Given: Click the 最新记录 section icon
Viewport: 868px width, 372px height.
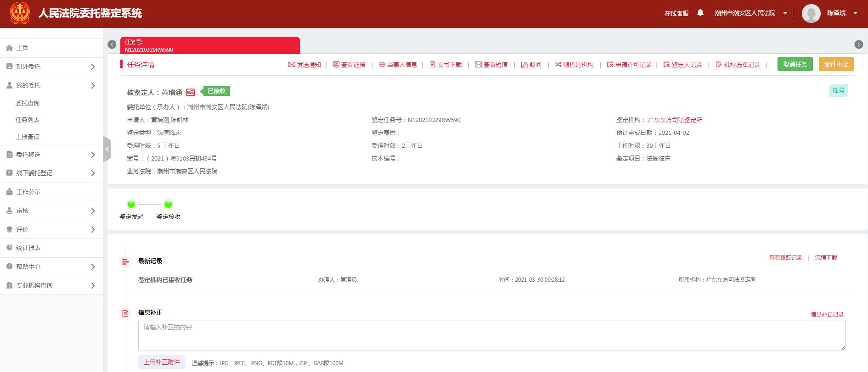Looking at the screenshot, I should [125, 261].
